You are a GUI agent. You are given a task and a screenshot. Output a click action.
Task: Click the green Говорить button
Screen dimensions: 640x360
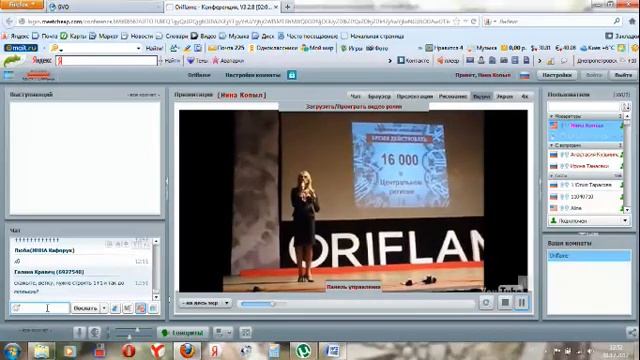tap(183, 333)
